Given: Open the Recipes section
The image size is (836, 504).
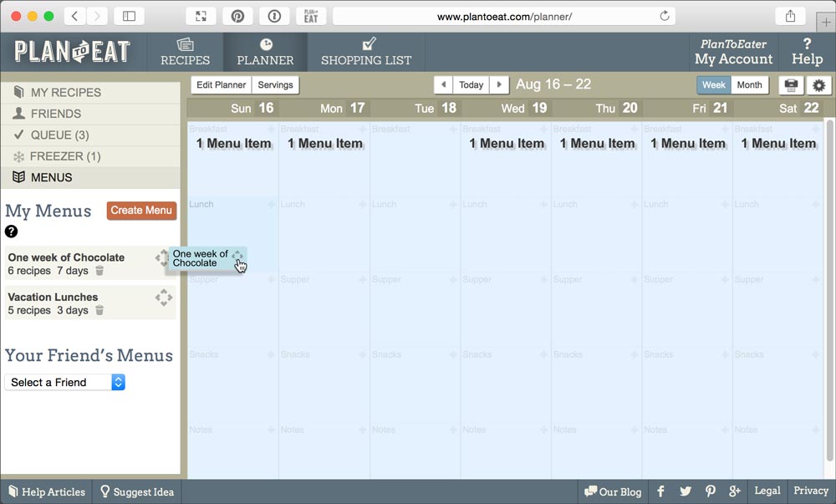Looking at the screenshot, I should point(185,52).
